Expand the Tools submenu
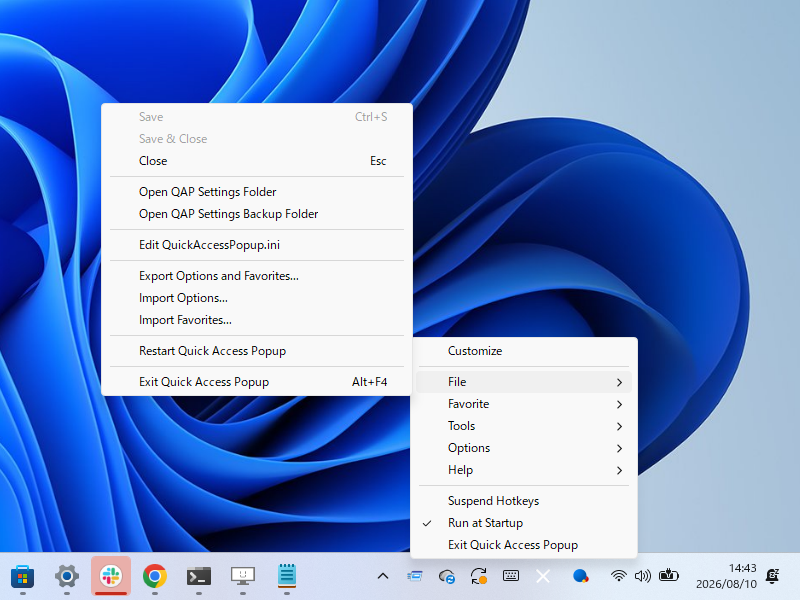This screenshot has width=800, height=600. (x=524, y=426)
